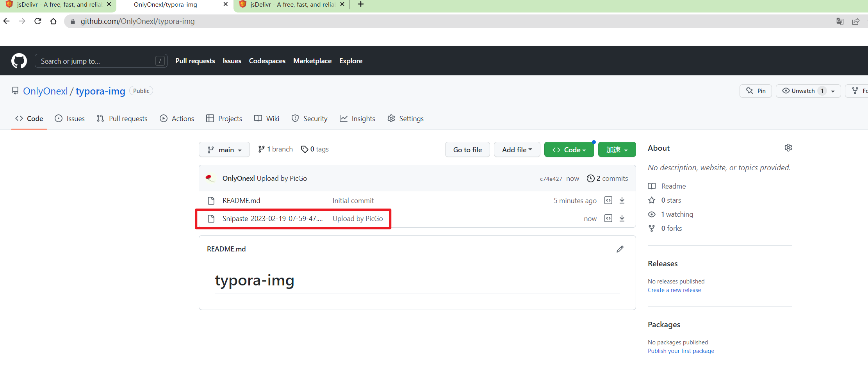The width and height of the screenshot is (868, 376).
Task: Close the first jsDelivr browser tab
Action: click(109, 4)
